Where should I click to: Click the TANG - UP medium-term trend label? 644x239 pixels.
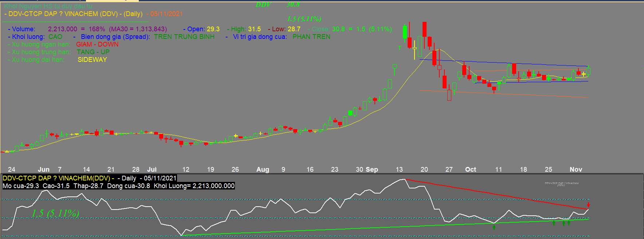tap(93, 52)
